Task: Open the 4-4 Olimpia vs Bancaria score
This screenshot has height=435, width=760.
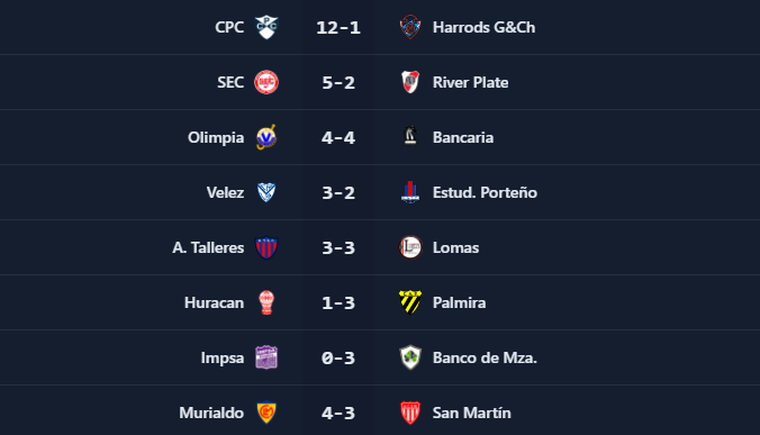Action: pyautogui.click(x=340, y=137)
